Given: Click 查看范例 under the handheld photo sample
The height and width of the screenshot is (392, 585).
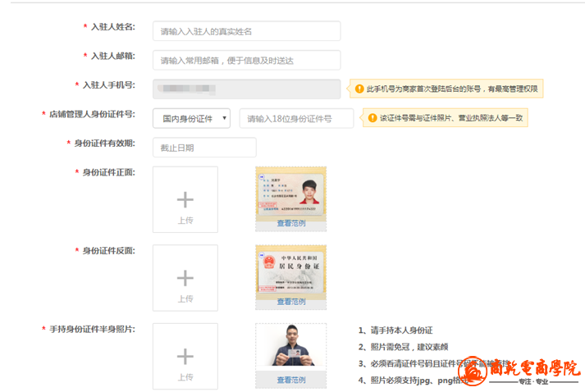Looking at the screenshot, I should point(290,380).
